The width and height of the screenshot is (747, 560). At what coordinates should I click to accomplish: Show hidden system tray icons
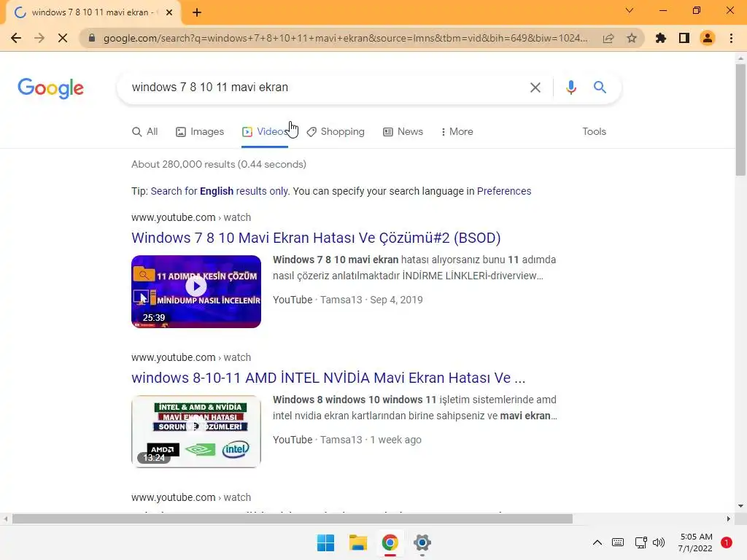597,542
